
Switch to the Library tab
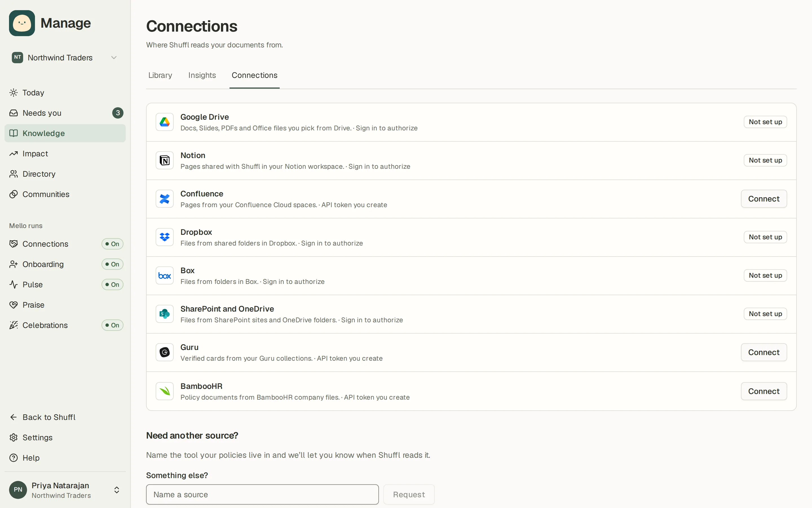tap(160, 75)
